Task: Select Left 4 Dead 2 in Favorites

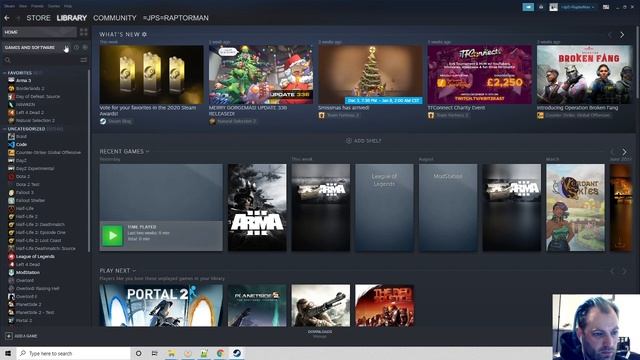Action: [x=30, y=112]
